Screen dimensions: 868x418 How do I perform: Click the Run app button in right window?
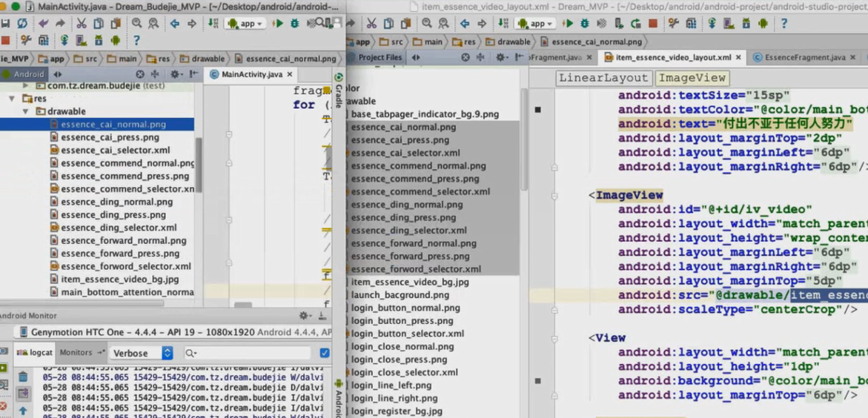click(x=568, y=24)
